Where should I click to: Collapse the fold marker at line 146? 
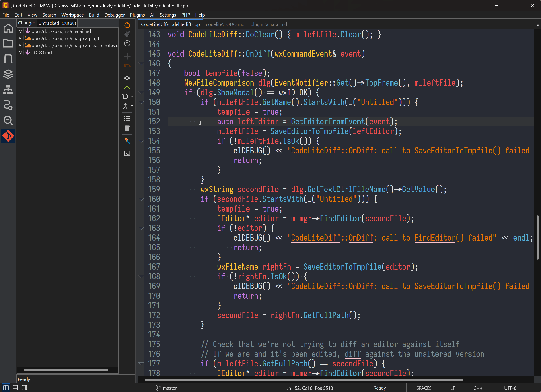[x=141, y=64]
